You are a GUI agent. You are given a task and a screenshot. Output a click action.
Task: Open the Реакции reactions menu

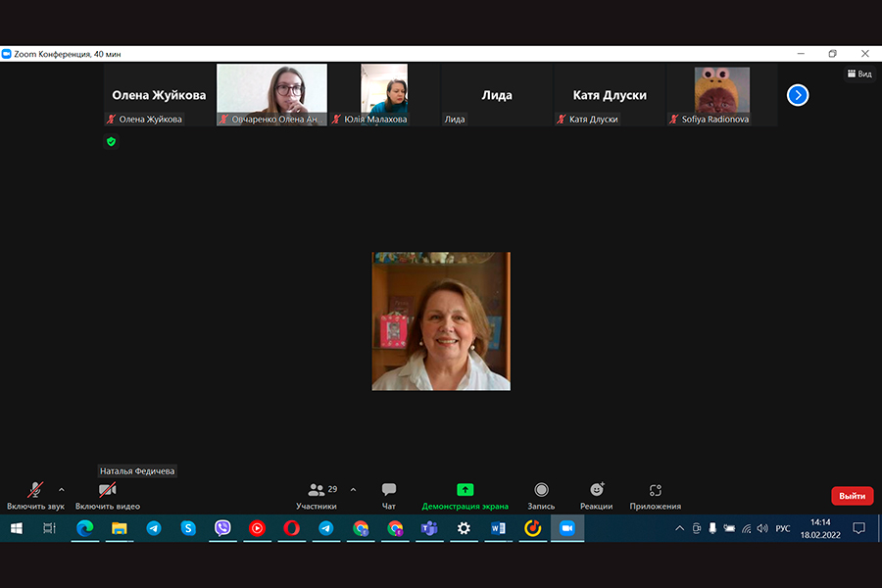point(596,495)
